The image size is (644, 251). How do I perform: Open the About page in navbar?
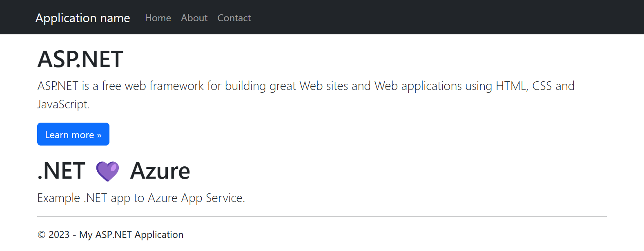tap(194, 18)
